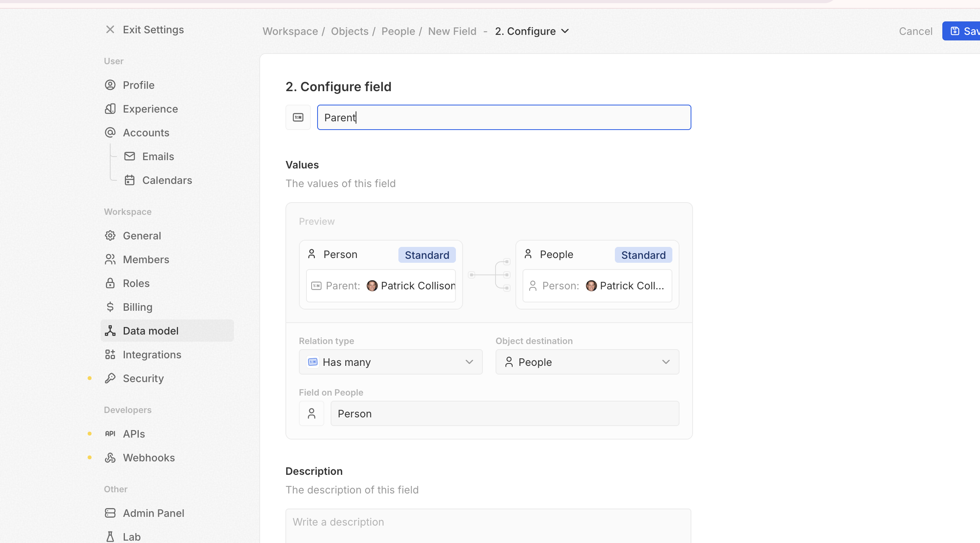
Task: Open the Relation type dropdown
Action: 390,362
